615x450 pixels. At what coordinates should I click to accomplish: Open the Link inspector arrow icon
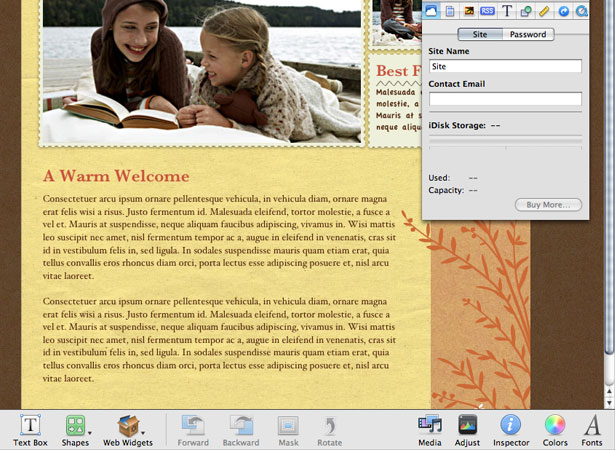click(x=564, y=11)
